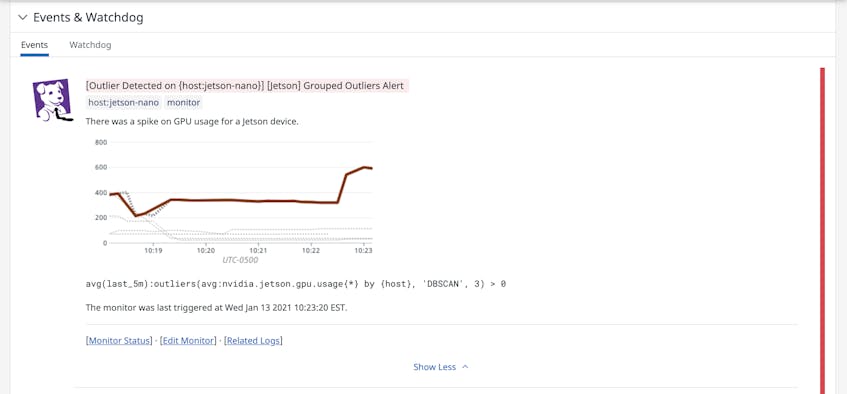Click the host:jetson-nano tag
The width and height of the screenshot is (847, 394).
click(x=124, y=102)
